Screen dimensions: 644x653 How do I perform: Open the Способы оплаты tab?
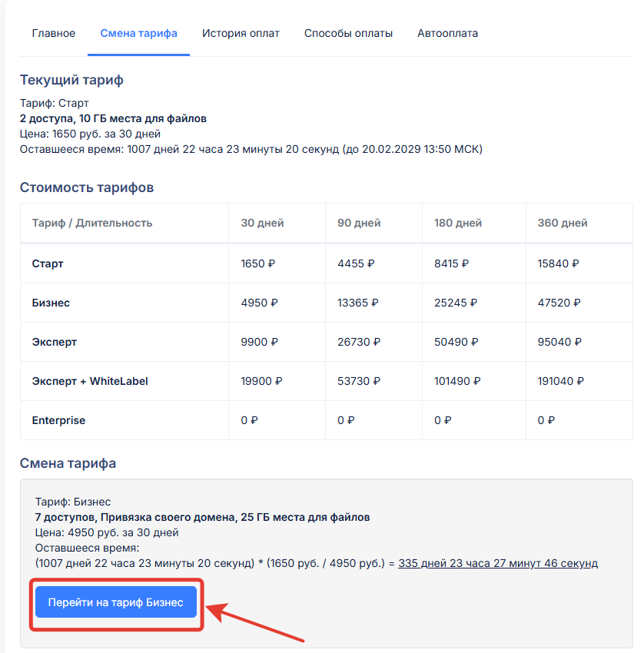348,33
